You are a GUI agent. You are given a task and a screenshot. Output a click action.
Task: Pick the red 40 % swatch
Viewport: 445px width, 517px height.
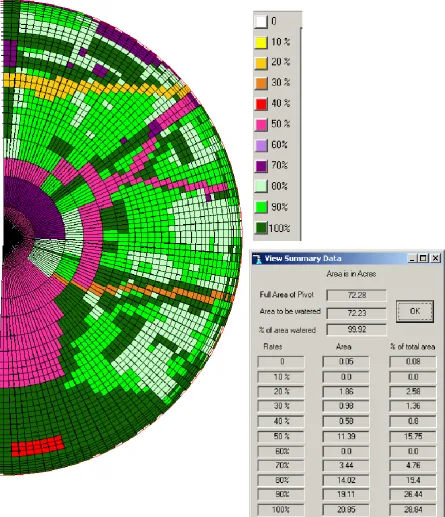click(261, 104)
